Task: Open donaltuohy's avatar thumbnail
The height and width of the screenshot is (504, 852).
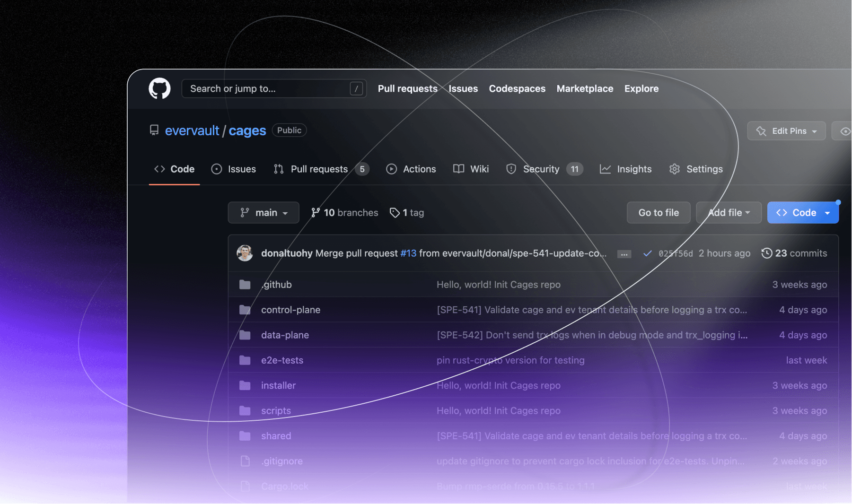Action: [x=245, y=253]
